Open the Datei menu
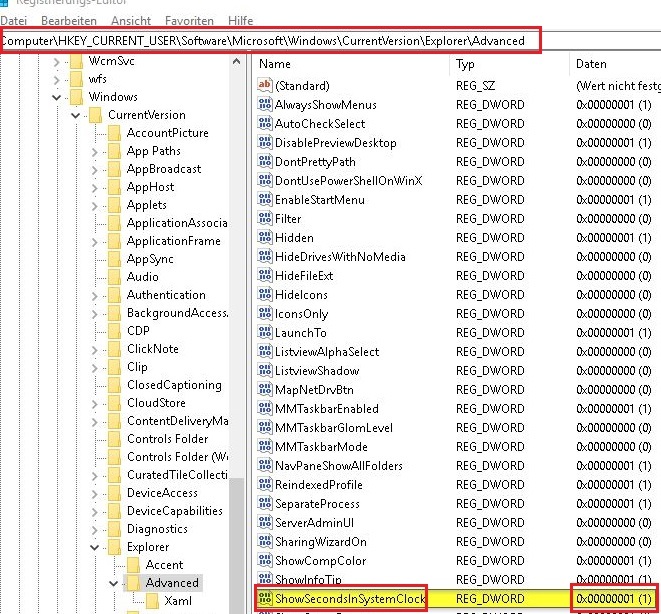The height and width of the screenshot is (614, 661). 13,21
